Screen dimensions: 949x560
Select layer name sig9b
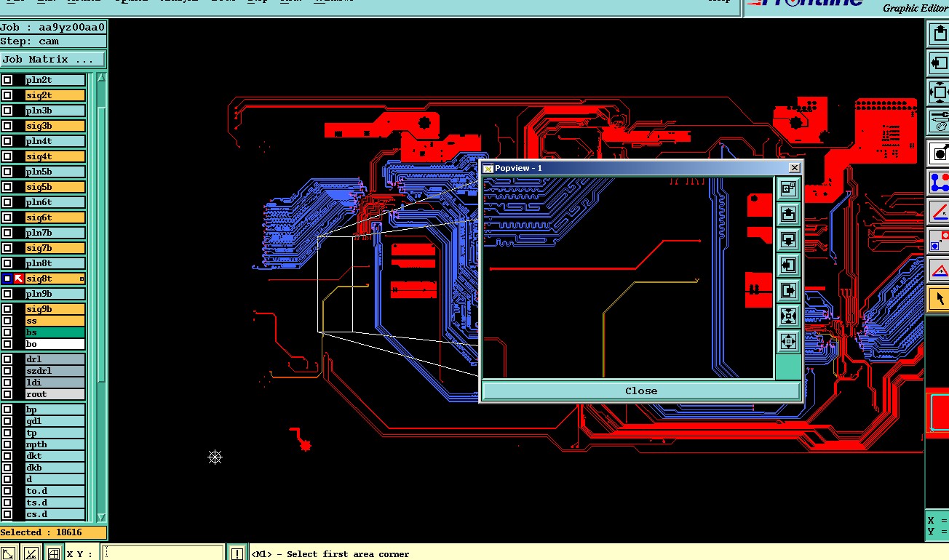coord(55,309)
